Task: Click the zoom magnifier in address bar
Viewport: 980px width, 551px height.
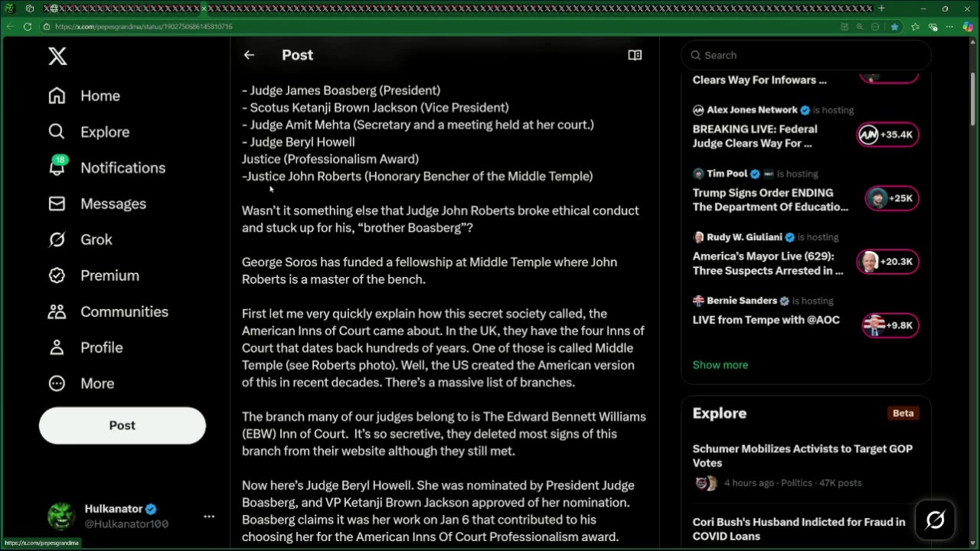Action: [859, 26]
